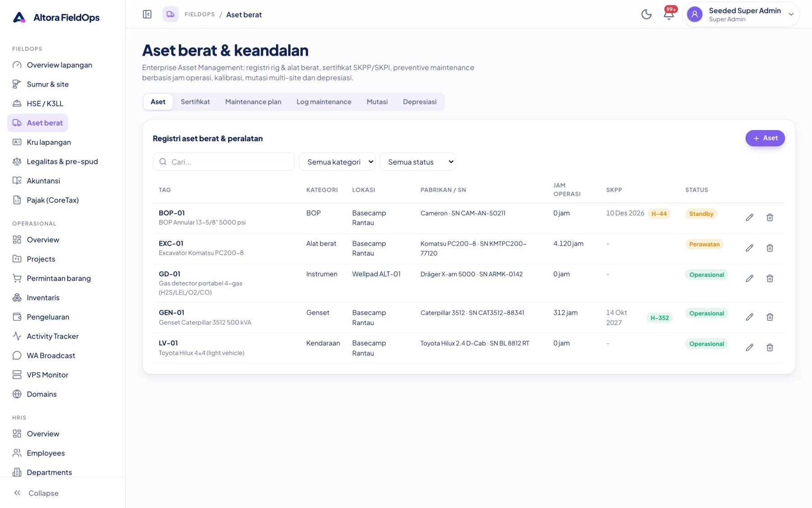The width and height of the screenshot is (812, 508).
Task: Toggle dark mode with the moon icon
Action: coord(646,14)
